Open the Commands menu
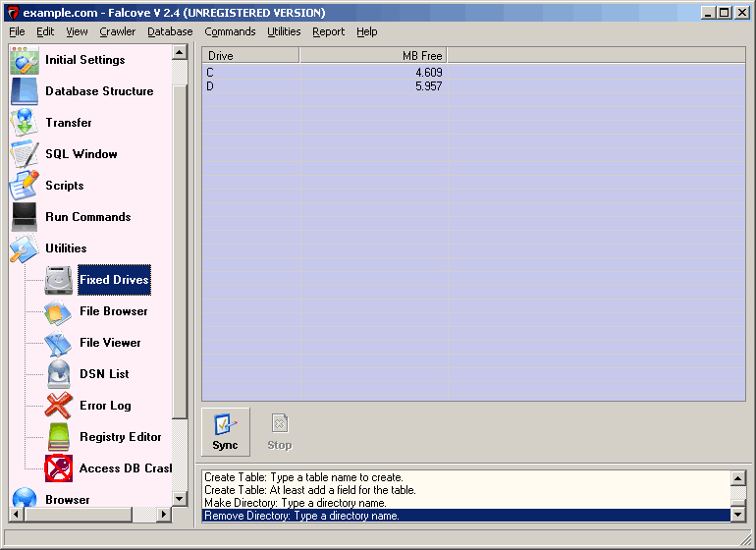Screen dimensions: 756x550 230,31
